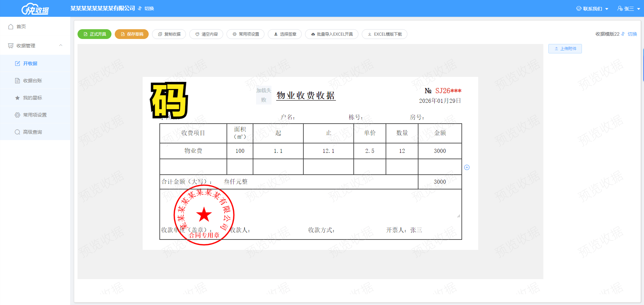Open 常用项设置 in left sidebar
Screen dimensions: 644x305
(x=35, y=115)
